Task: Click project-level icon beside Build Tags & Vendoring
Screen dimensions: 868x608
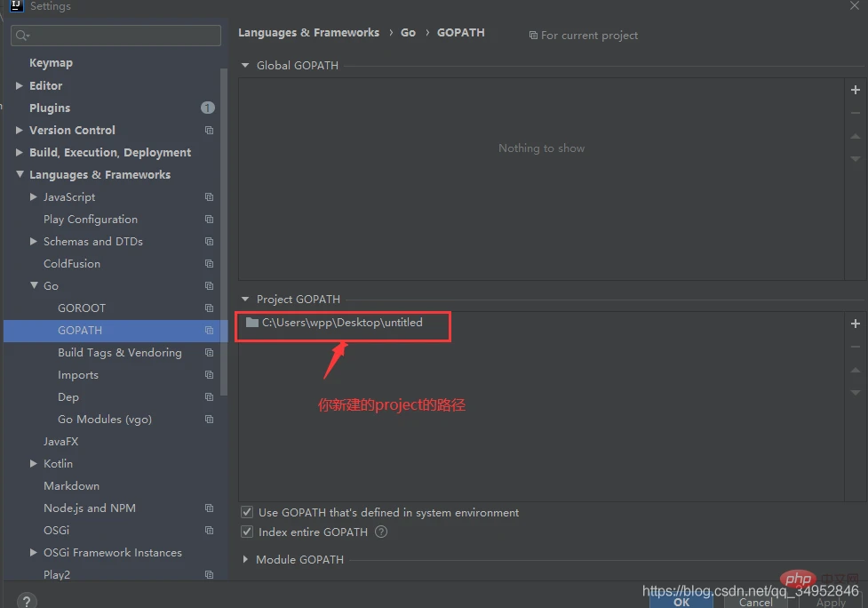Action: pyautogui.click(x=210, y=353)
